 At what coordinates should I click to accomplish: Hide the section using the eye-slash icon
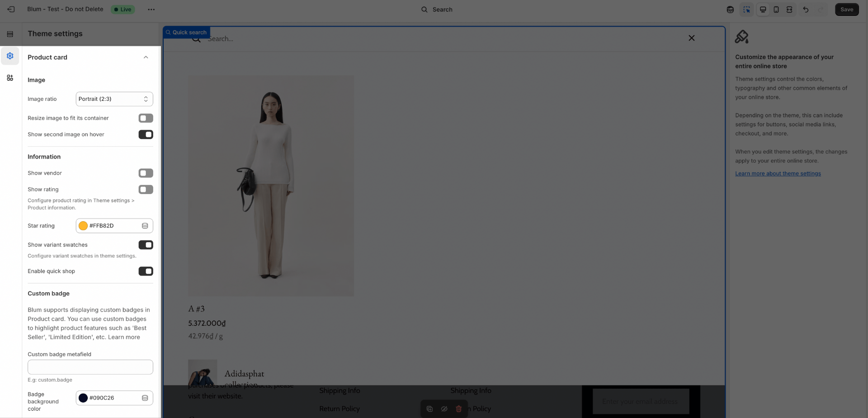444,408
